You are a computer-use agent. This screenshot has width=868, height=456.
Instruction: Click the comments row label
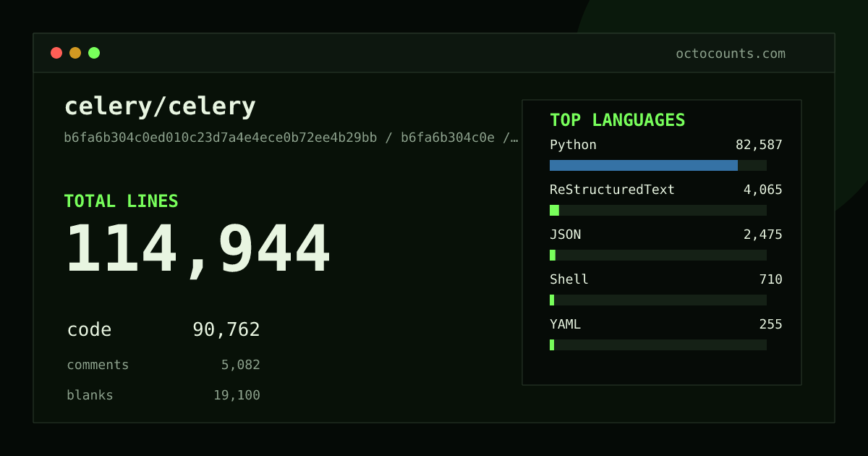click(98, 365)
